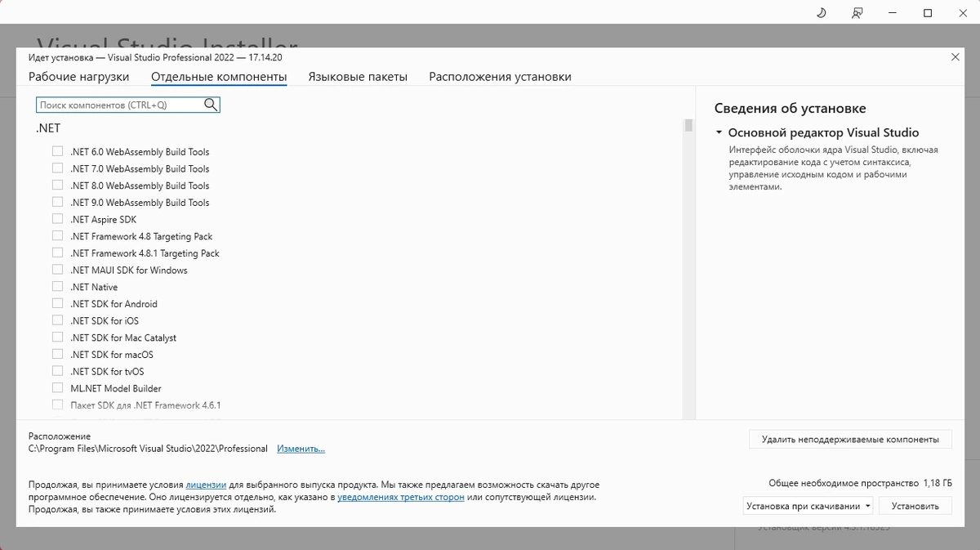Click Удалить неподдерживаемые компоненты button
The height and width of the screenshot is (550, 980).
click(x=850, y=439)
